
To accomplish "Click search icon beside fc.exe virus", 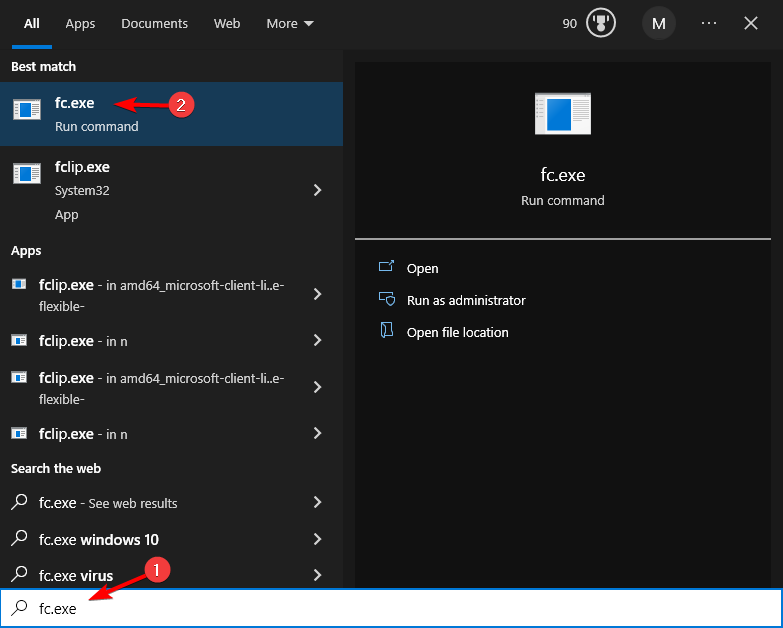I will pyautogui.click(x=19, y=574).
